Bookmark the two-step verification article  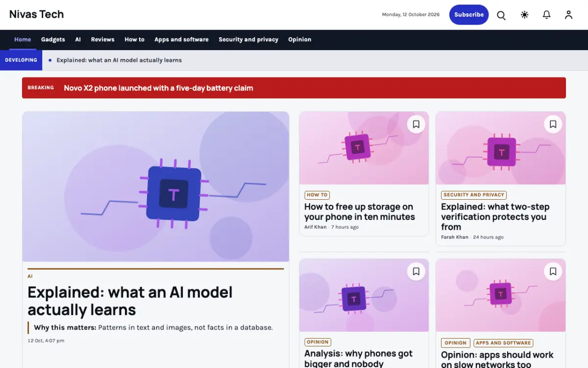click(x=553, y=124)
